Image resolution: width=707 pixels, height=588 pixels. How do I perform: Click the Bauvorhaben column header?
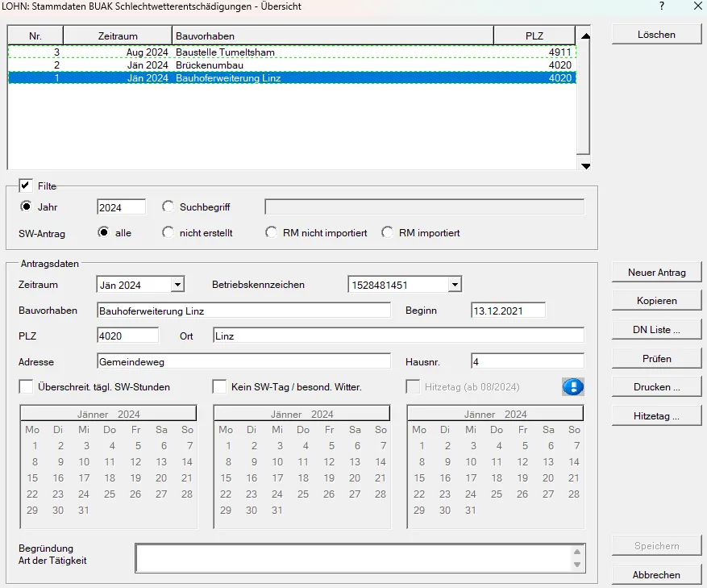coord(333,35)
